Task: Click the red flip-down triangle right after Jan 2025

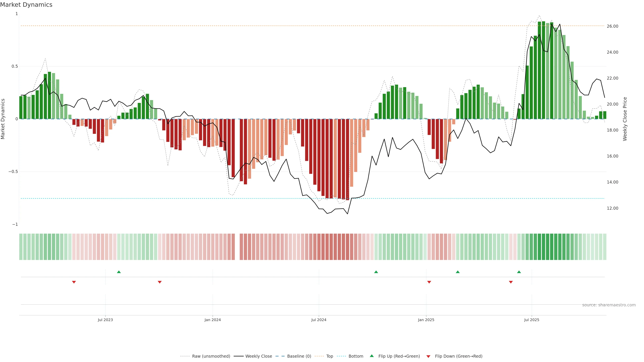Action: click(x=429, y=282)
